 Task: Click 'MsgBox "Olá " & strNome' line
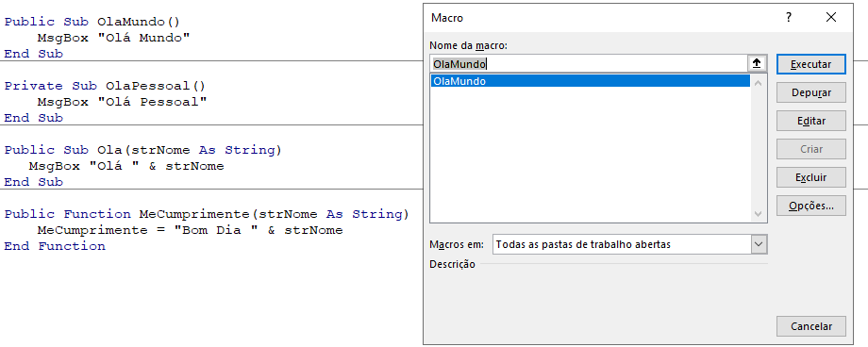pyautogui.click(x=126, y=166)
